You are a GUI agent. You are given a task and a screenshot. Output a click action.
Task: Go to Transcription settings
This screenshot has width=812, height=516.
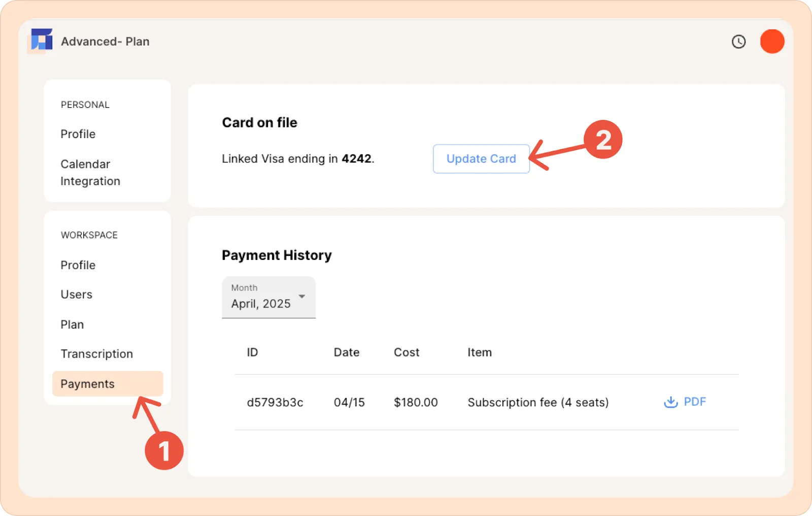(97, 354)
